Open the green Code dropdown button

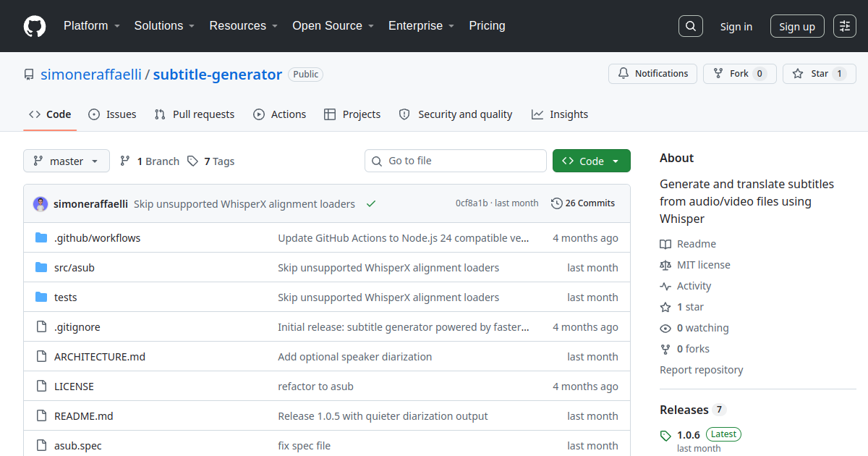pos(592,161)
